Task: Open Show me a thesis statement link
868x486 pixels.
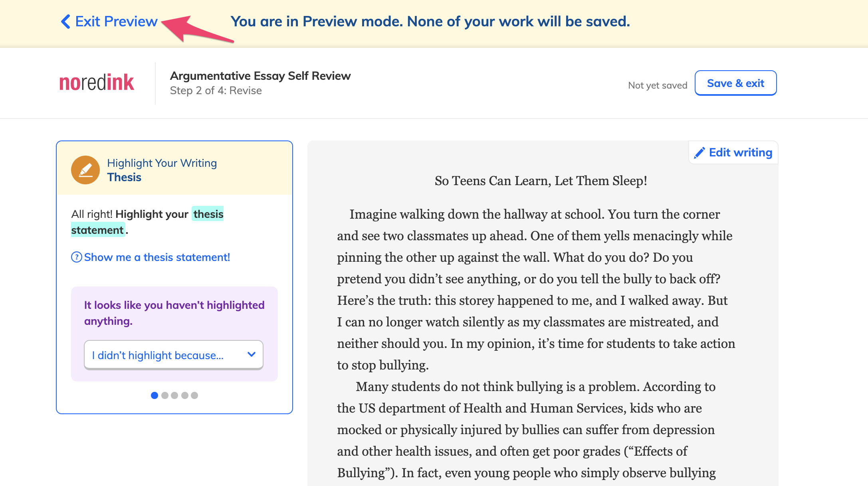Action: 157,257
